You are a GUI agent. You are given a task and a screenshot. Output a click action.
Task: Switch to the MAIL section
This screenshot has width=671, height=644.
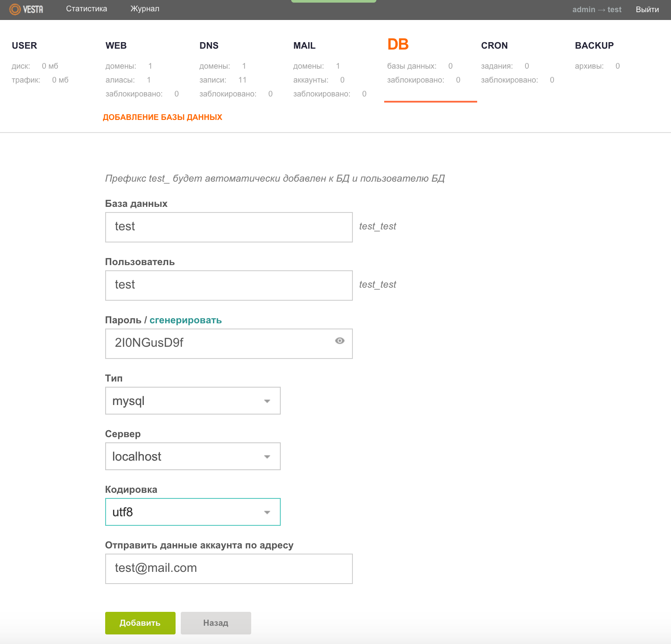[304, 46]
